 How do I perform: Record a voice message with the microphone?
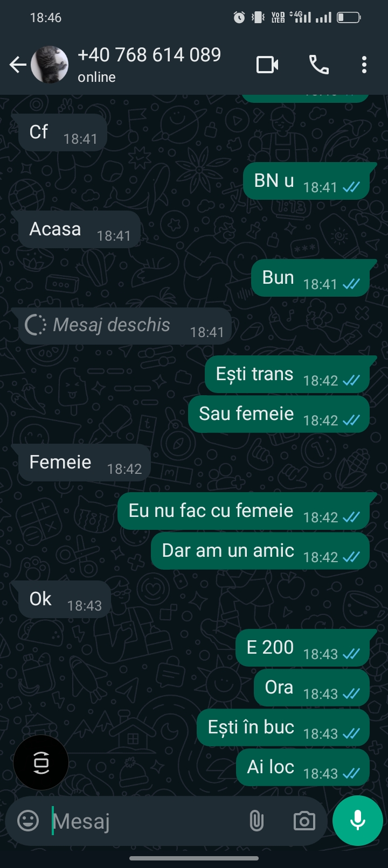tap(357, 820)
